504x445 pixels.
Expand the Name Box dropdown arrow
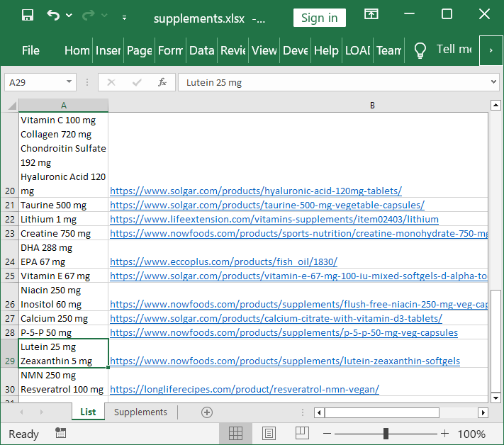tap(69, 82)
